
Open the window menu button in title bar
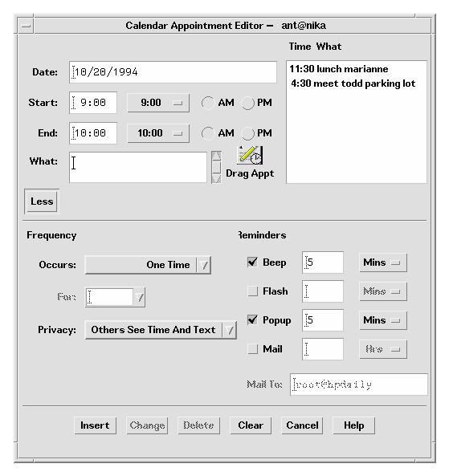(x=27, y=26)
